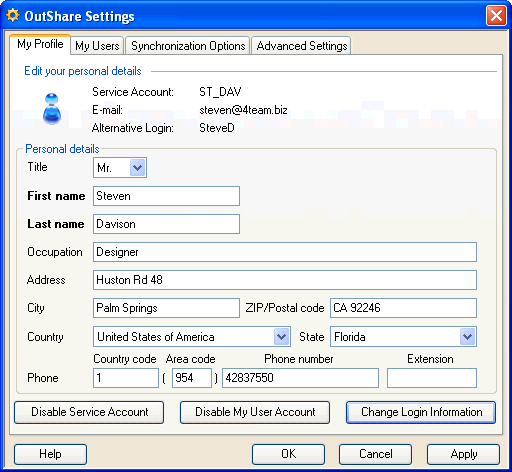Focus the Occupation field containing Designer

point(285,252)
